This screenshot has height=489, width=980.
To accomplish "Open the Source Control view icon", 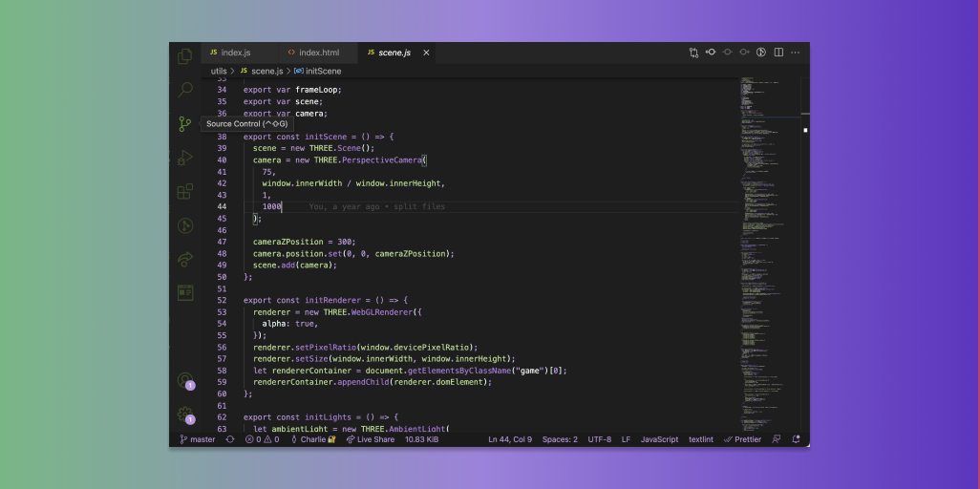I will [x=185, y=124].
